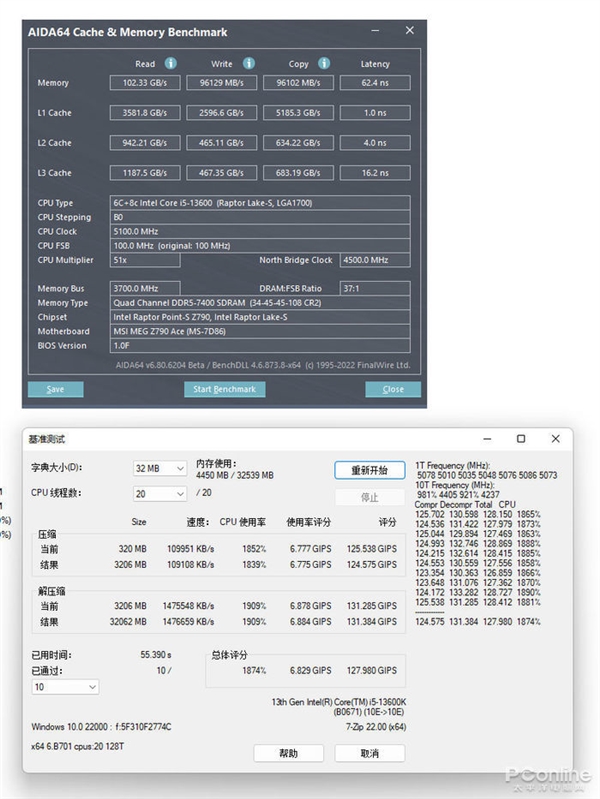The image size is (600, 799).
Task: Click Motherboard field MSI MEG Z790 Ace
Action: (260, 331)
